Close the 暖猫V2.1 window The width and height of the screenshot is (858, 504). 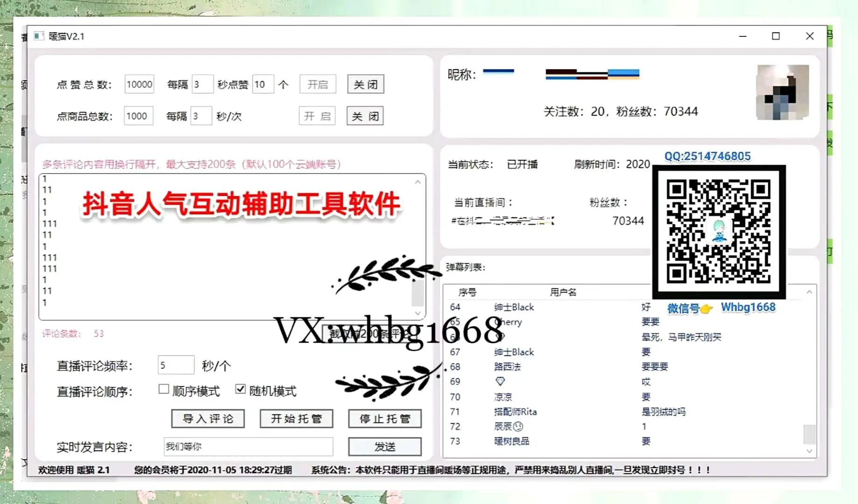tap(810, 36)
